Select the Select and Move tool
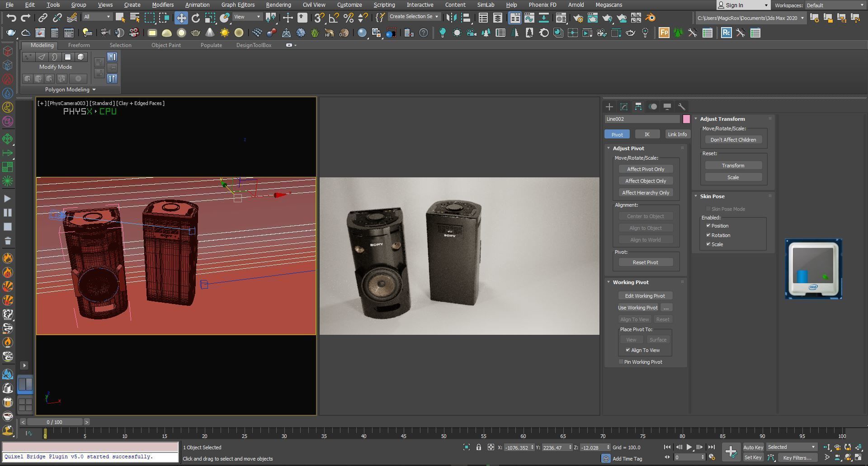868x466 pixels. (x=181, y=18)
